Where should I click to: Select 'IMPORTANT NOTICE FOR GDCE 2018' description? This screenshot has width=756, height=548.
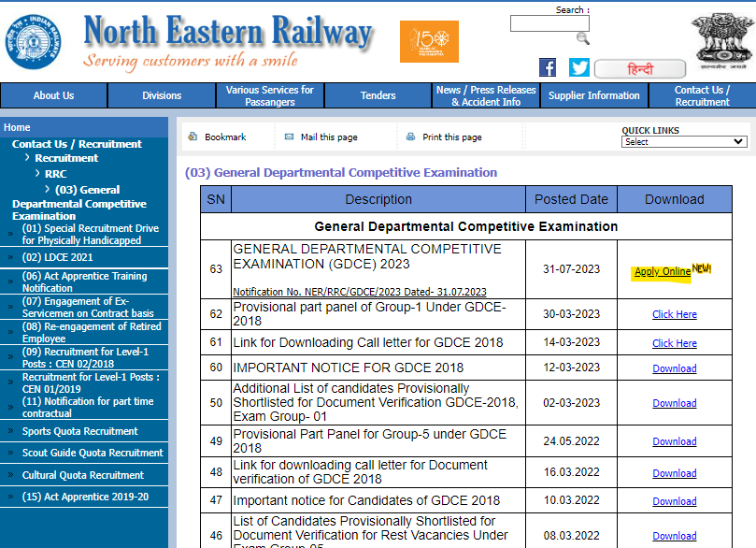349,368
